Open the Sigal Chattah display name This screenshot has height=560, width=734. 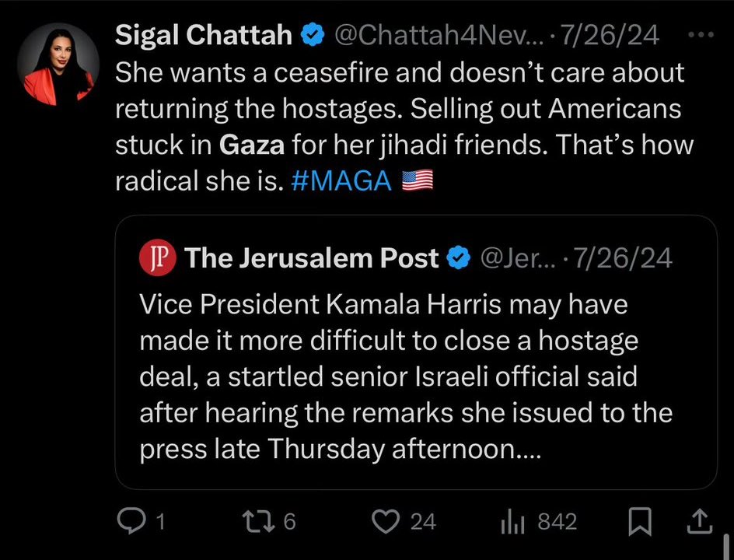click(x=204, y=34)
